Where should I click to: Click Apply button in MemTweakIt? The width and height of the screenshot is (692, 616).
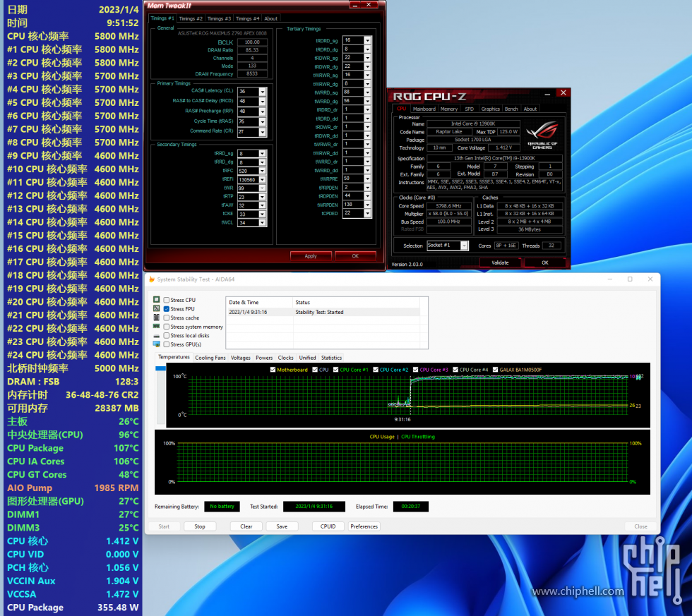pos(311,256)
